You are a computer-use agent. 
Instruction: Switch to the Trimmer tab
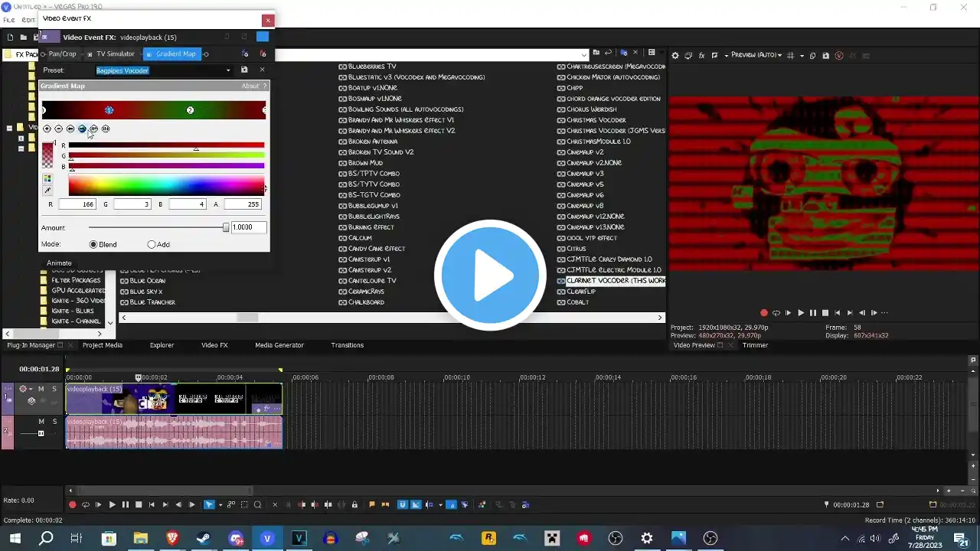pyautogui.click(x=755, y=345)
